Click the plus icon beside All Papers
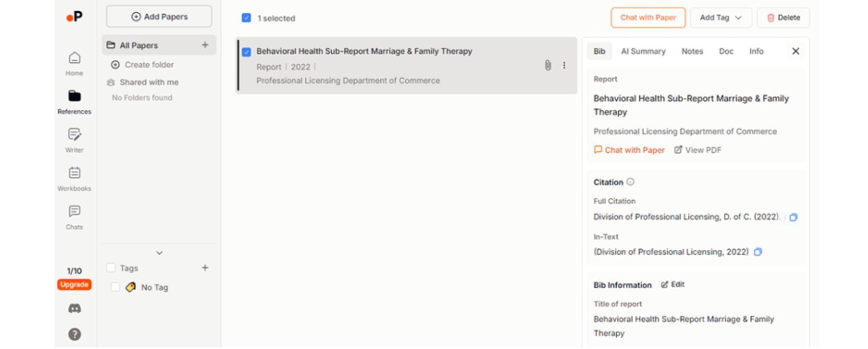This screenshot has width=868, height=349. (205, 45)
